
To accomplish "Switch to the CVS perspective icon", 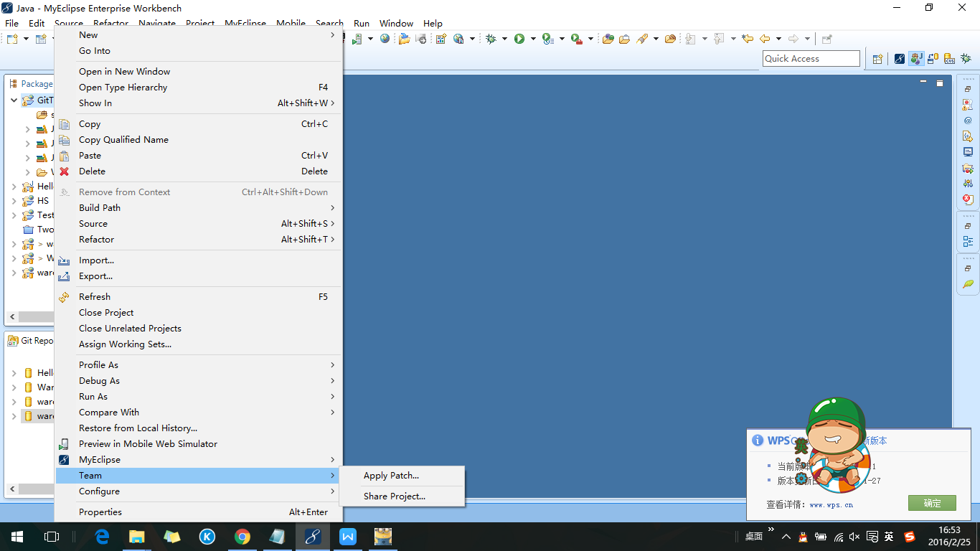I will click(950, 59).
